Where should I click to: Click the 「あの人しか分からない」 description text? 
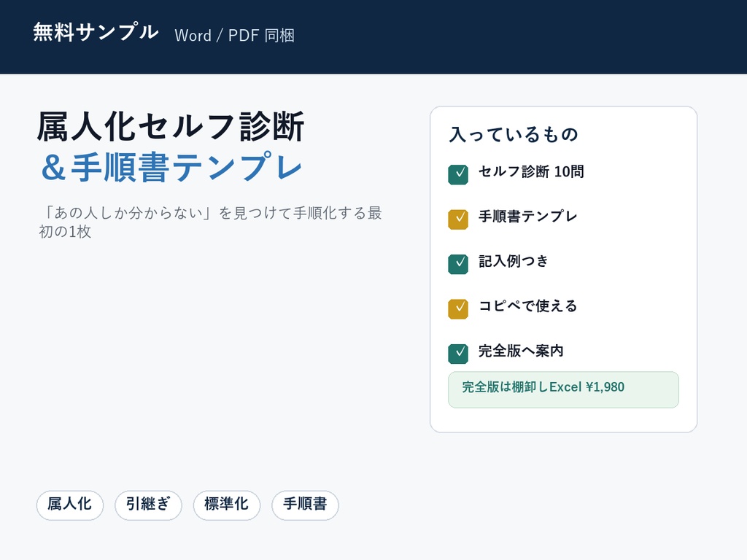210,222
